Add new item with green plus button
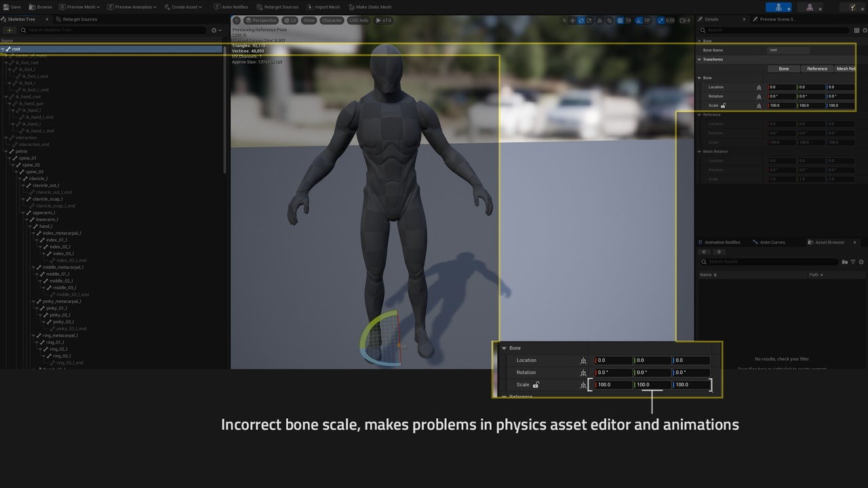The height and width of the screenshot is (488, 868). (x=9, y=30)
